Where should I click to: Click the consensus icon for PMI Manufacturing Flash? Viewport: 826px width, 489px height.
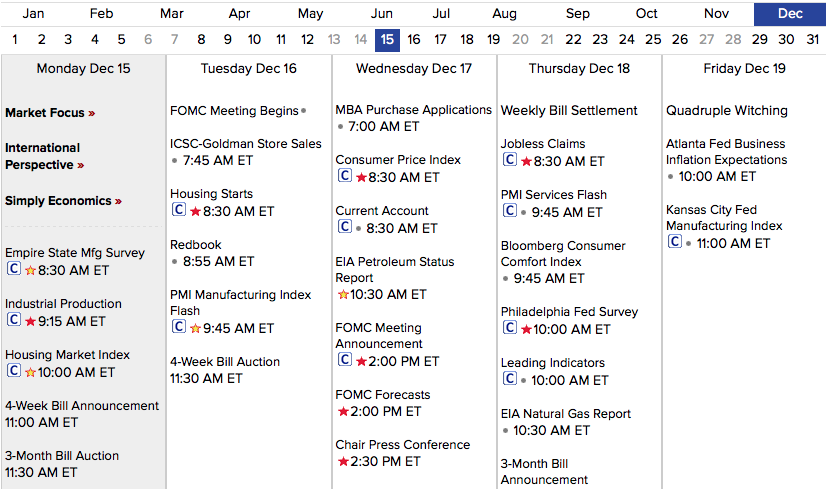point(179,327)
